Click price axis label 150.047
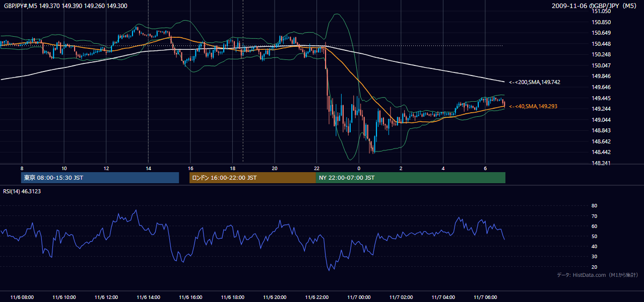Image resolution: width=644 pixels, height=302 pixels. (x=601, y=65)
